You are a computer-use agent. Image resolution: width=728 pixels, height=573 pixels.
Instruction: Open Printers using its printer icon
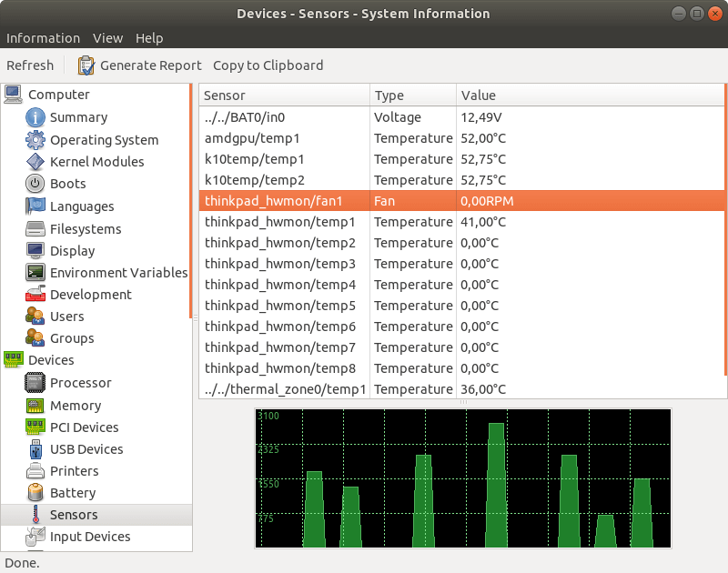pos(35,471)
